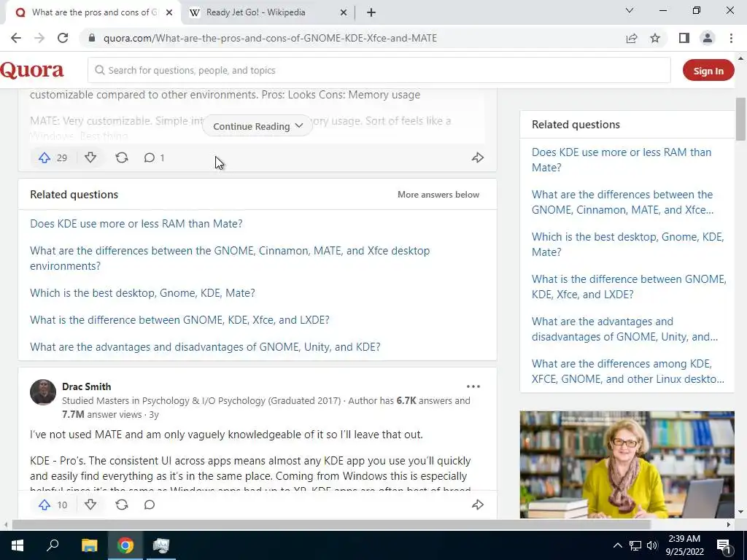Open Windows taskbar search
Image resolution: width=747 pixels, height=560 pixels.
tap(53, 545)
